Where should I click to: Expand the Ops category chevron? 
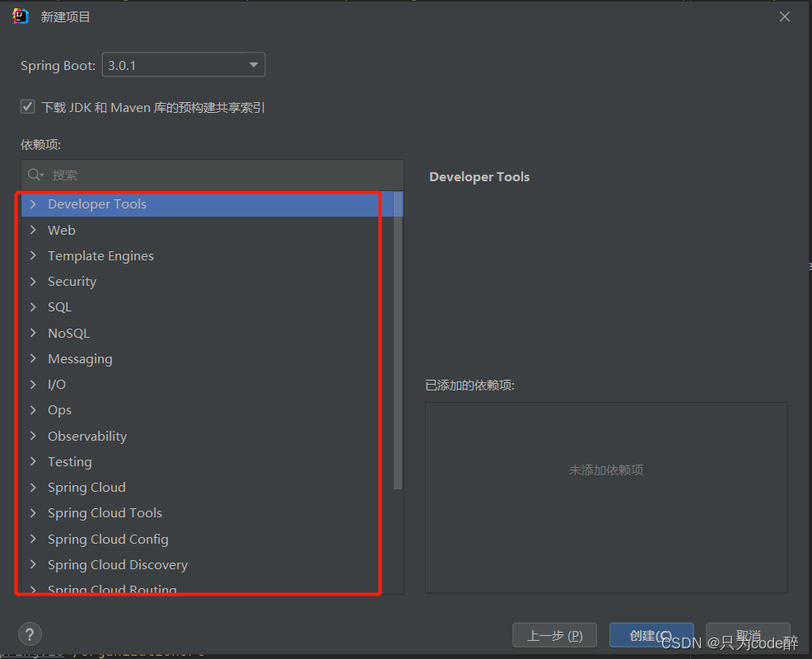(33, 409)
